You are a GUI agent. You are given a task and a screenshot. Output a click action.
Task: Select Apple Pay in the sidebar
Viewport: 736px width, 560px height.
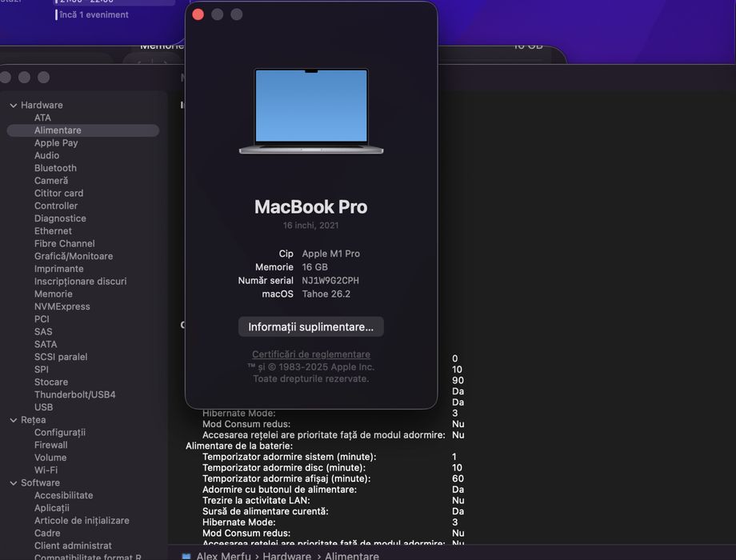coord(56,143)
